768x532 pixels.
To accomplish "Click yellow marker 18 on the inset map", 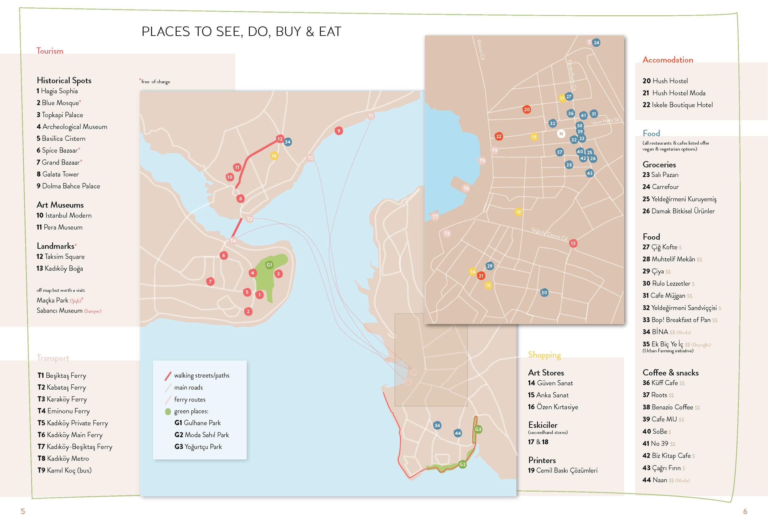I will pyautogui.click(x=534, y=137).
